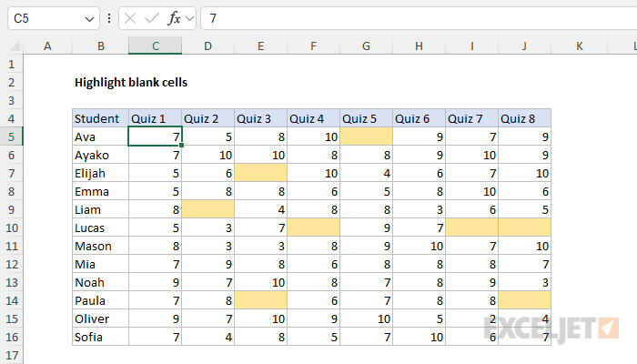Select the 'Noah' student name cell
The image size is (637, 364).
[x=101, y=282]
